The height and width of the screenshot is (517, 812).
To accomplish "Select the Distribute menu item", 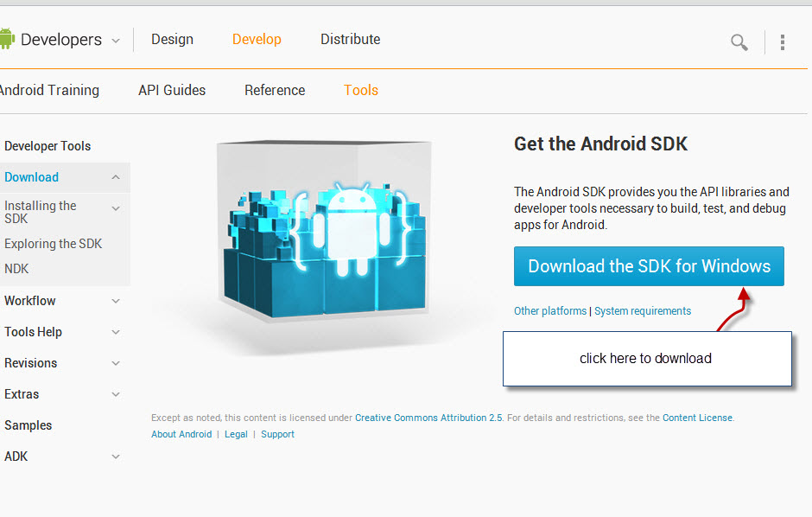I will click(x=350, y=39).
